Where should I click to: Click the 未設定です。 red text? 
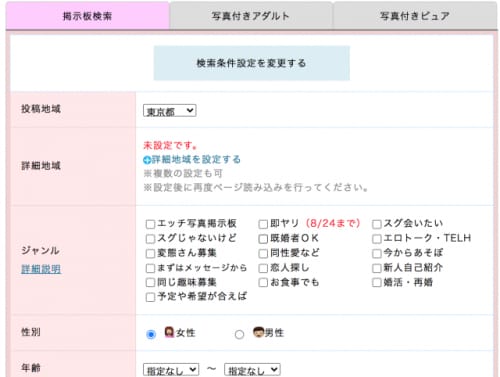coord(170,145)
